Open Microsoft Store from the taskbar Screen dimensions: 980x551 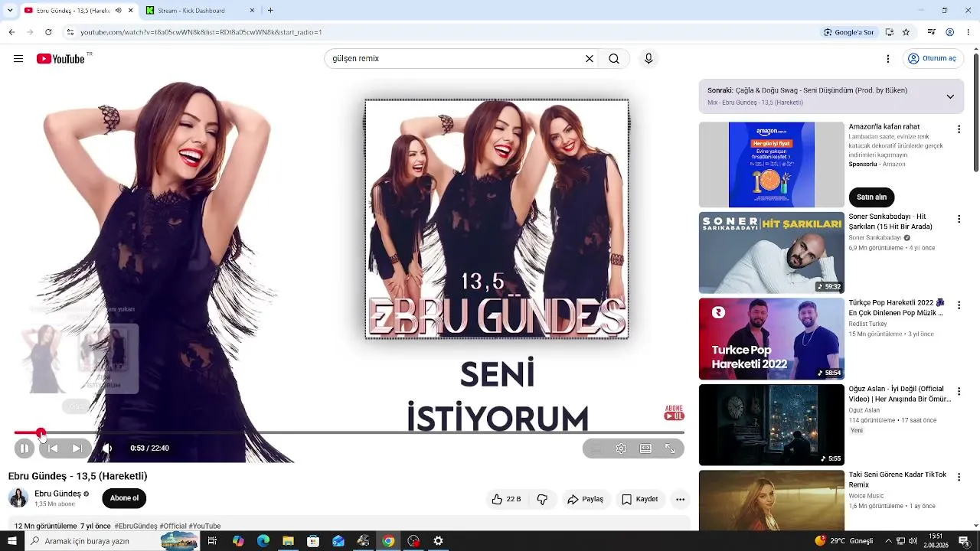[313, 541]
